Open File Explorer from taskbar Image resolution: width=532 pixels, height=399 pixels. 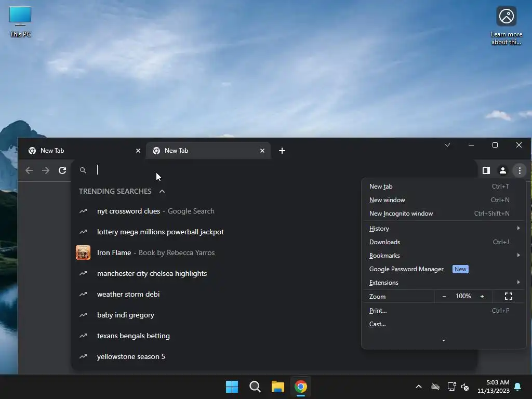(x=278, y=387)
